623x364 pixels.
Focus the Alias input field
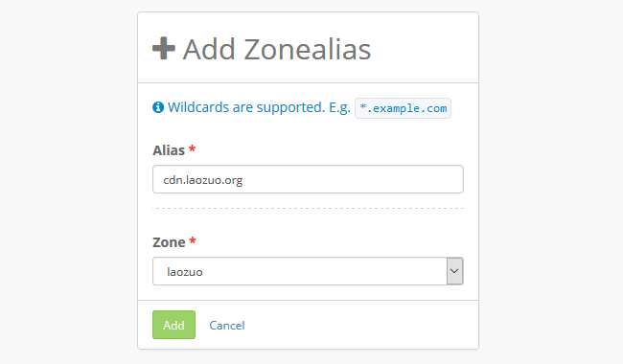click(308, 179)
